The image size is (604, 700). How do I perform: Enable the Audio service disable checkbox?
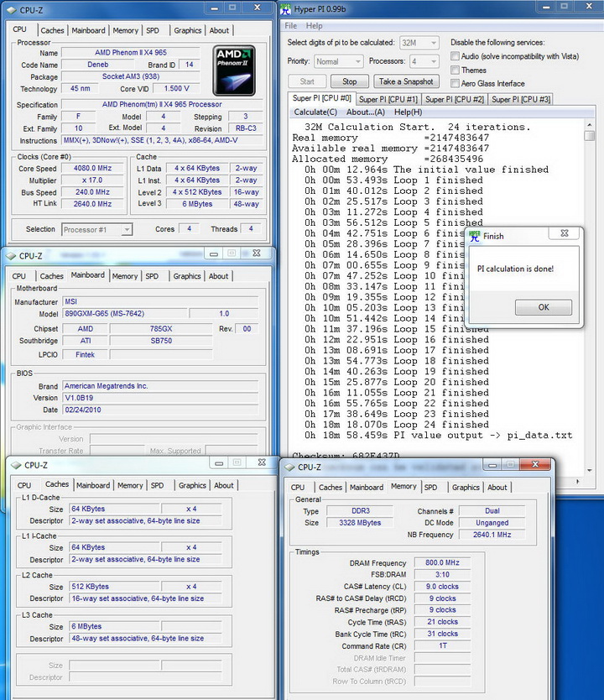tap(455, 56)
